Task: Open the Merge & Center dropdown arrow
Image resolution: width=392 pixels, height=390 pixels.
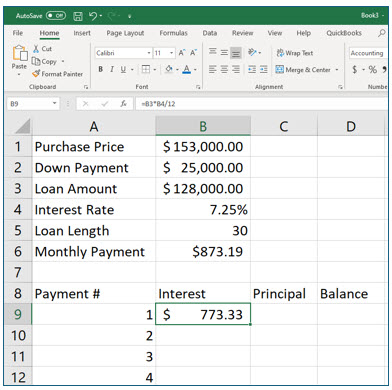Action: click(337, 70)
